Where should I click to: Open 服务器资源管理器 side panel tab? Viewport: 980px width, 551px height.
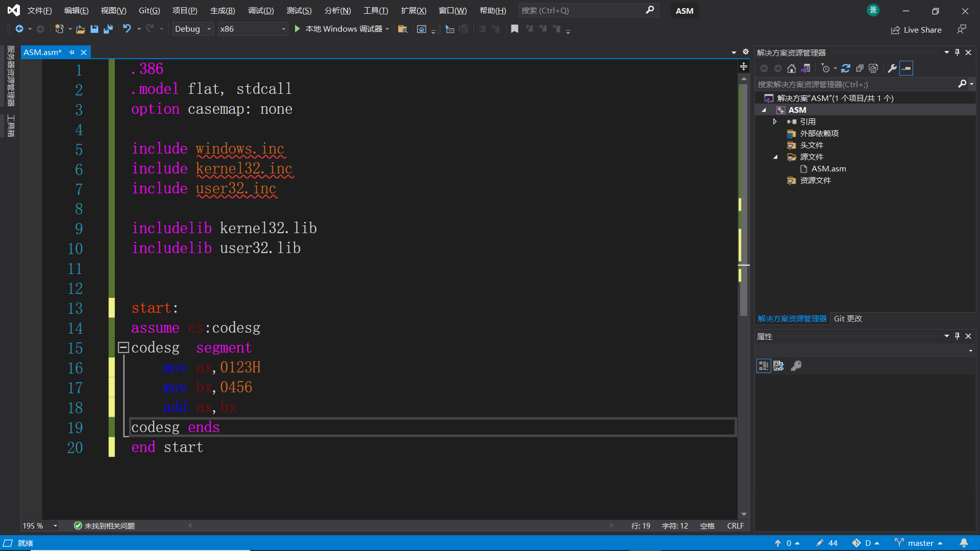coord(11,76)
